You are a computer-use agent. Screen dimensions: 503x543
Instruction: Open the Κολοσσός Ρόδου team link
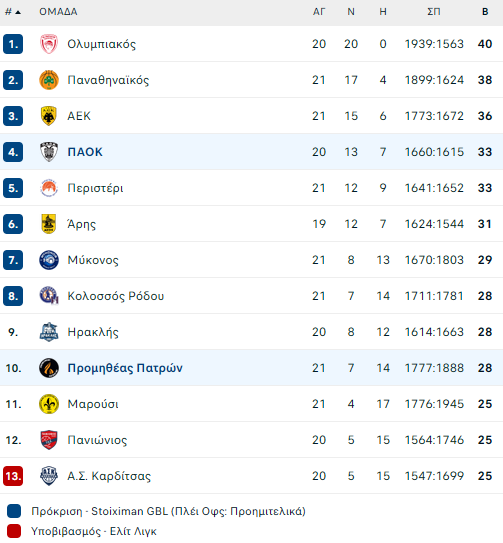point(116,296)
